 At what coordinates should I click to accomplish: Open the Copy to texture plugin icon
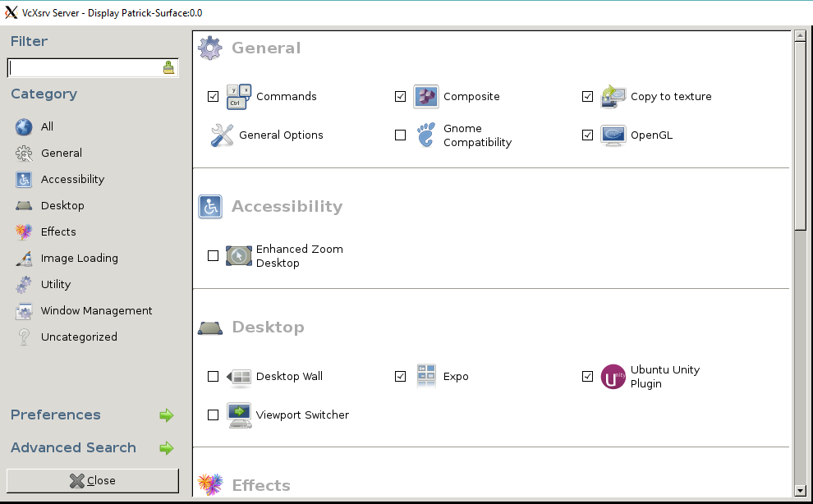coord(613,96)
